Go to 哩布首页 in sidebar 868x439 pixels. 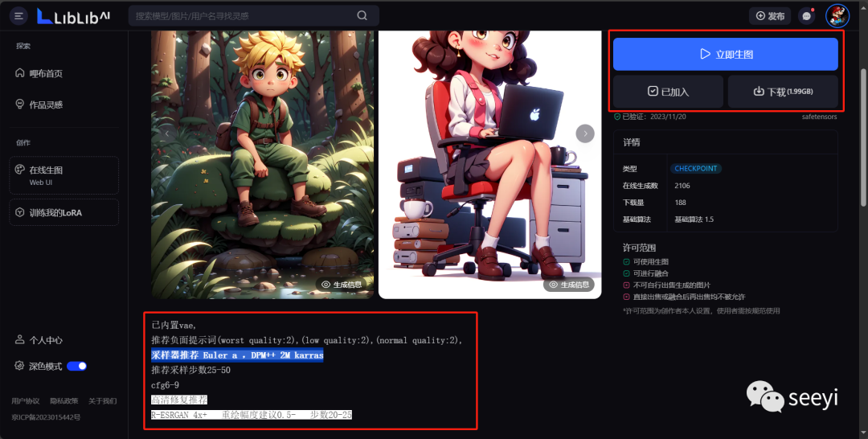(x=39, y=73)
